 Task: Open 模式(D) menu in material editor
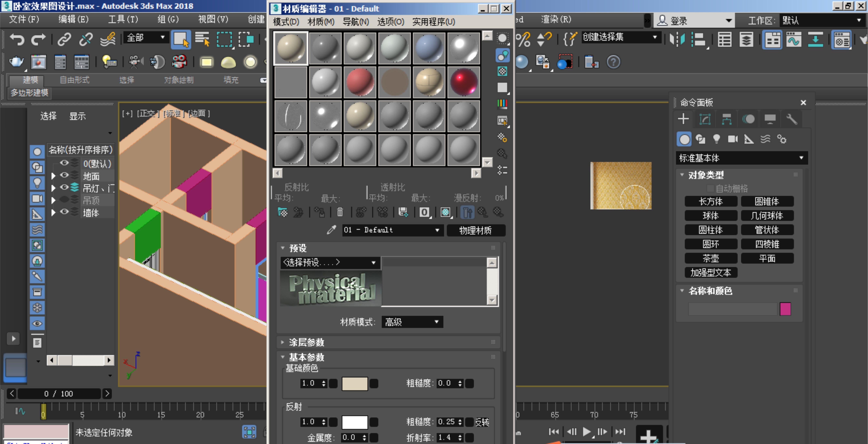[286, 22]
